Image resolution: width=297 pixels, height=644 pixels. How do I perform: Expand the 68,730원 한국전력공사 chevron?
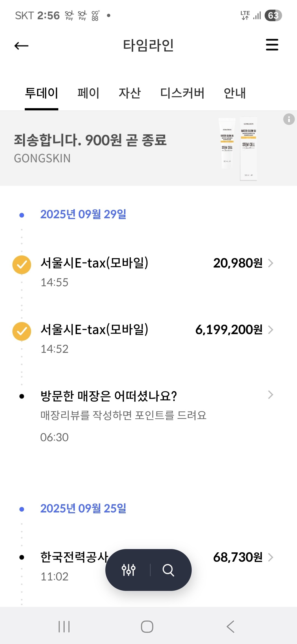click(271, 557)
